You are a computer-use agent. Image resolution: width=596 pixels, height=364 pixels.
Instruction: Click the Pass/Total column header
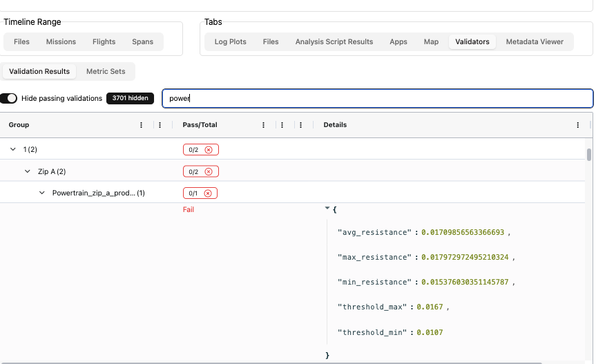[x=200, y=125]
